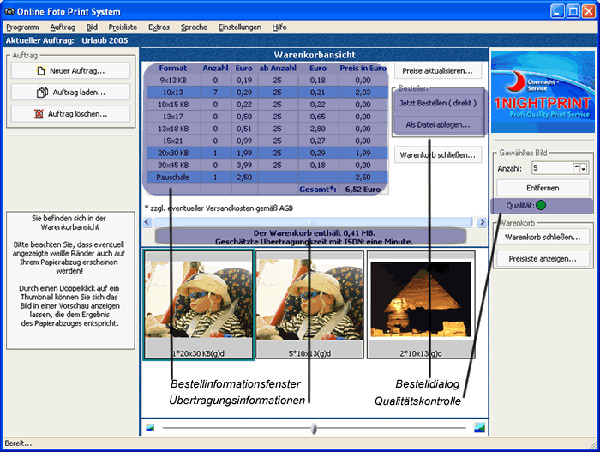Click the horizontal scrollbar track
The height and width of the screenshot is (452, 600).
[x=312, y=222]
